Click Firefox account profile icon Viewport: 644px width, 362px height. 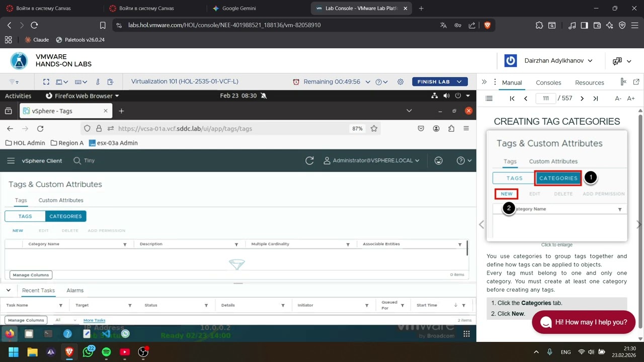(x=437, y=129)
